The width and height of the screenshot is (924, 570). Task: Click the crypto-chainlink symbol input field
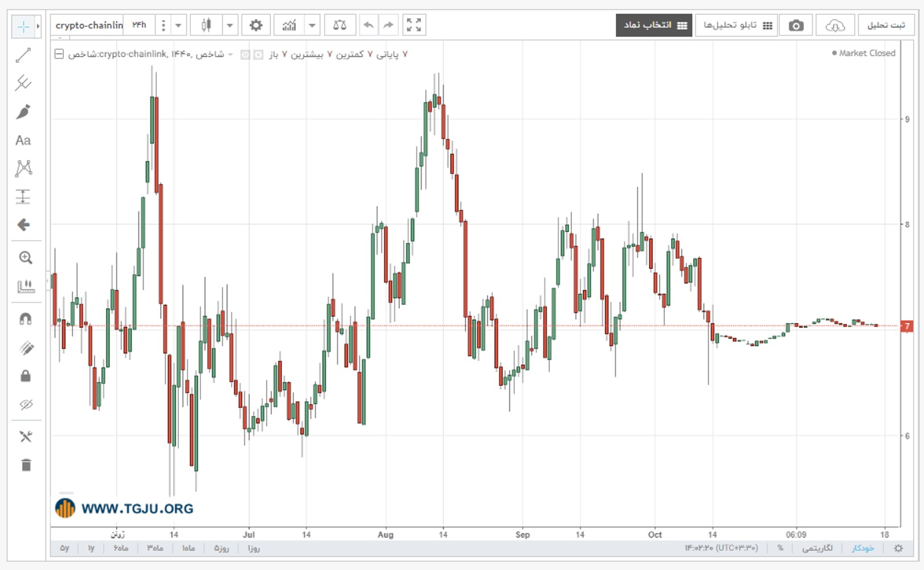[x=88, y=25]
